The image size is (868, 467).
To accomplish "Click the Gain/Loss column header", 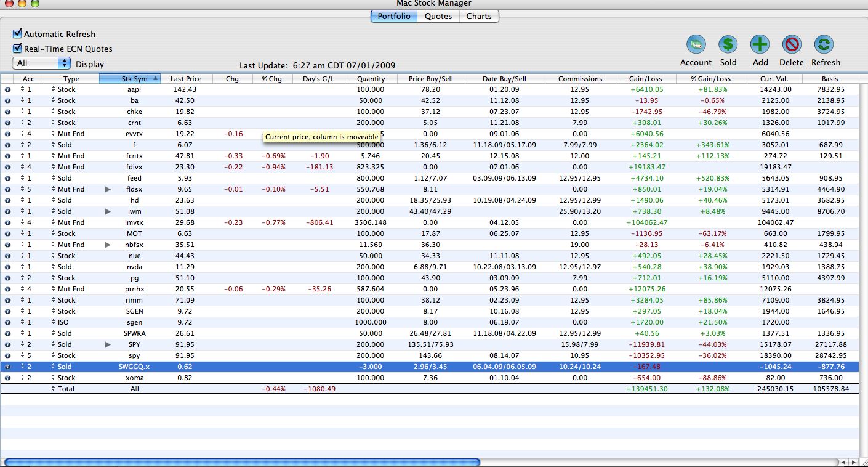I will click(x=645, y=79).
